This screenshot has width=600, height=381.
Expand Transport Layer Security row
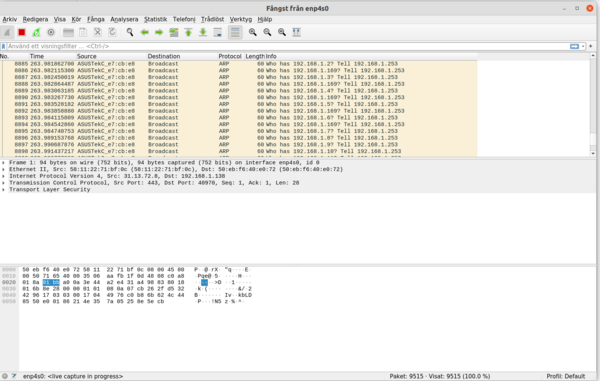pyautogui.click(x=3, y=190)
